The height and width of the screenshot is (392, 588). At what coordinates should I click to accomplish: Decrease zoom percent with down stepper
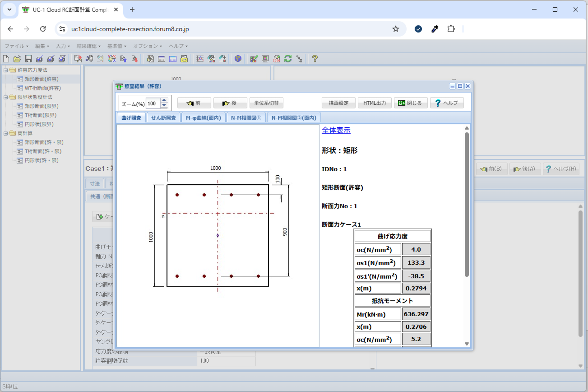tap(164, 105)
